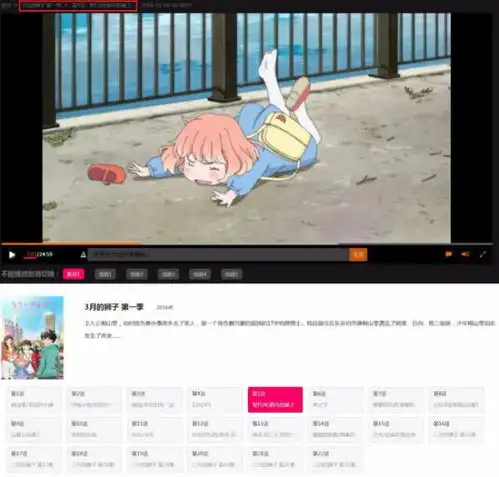This screenshot has width=499, height=477.
Task: Play the final episode 22 tile
Action: [336, 460]
